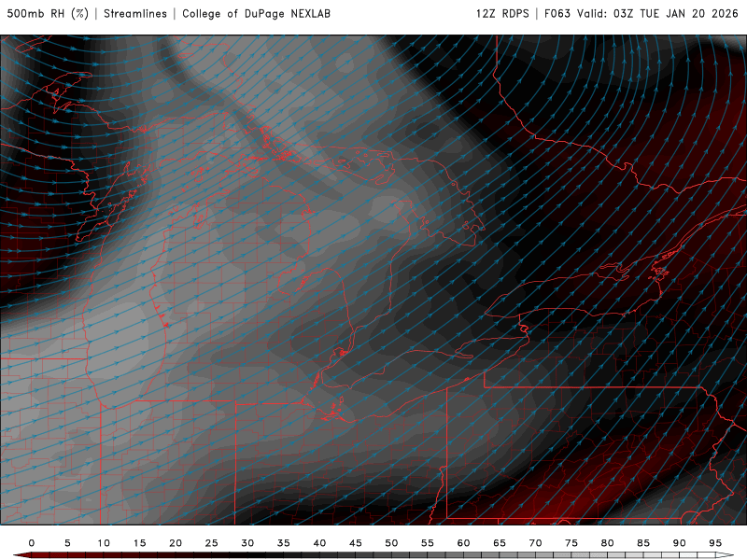
Task: Click the colorbar label "45"
Action: click(x=356, y=543)
